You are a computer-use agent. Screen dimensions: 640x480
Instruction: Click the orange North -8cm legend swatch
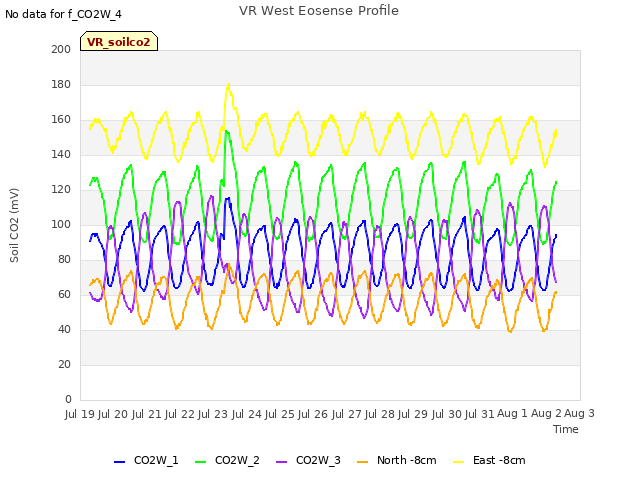[x=362, y=462]
